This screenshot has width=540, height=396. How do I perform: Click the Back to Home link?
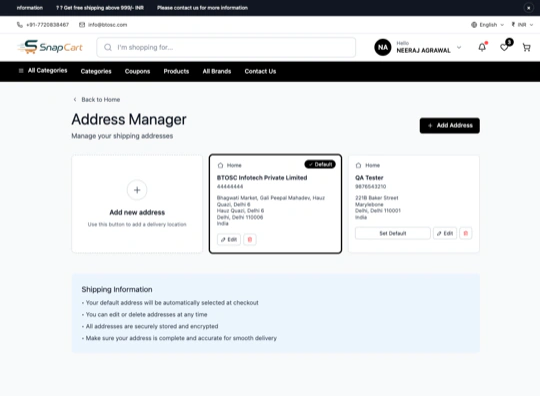click(x=101, y=100)
